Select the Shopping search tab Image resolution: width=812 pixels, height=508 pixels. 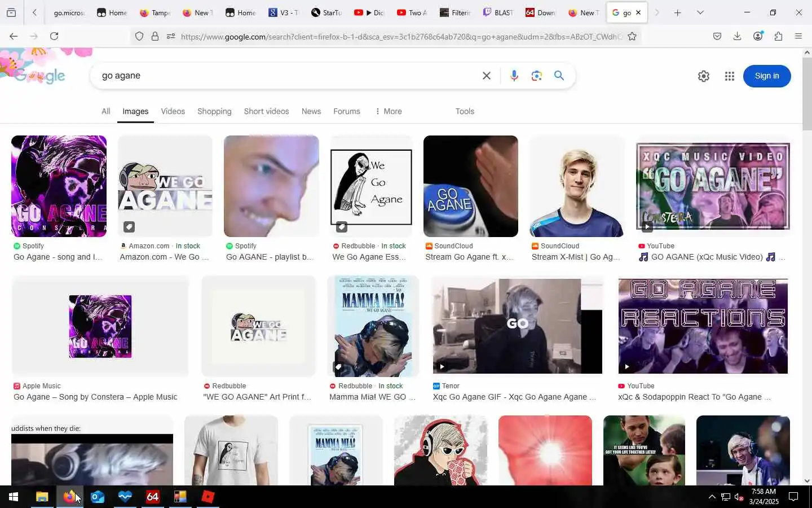[214, 111]
